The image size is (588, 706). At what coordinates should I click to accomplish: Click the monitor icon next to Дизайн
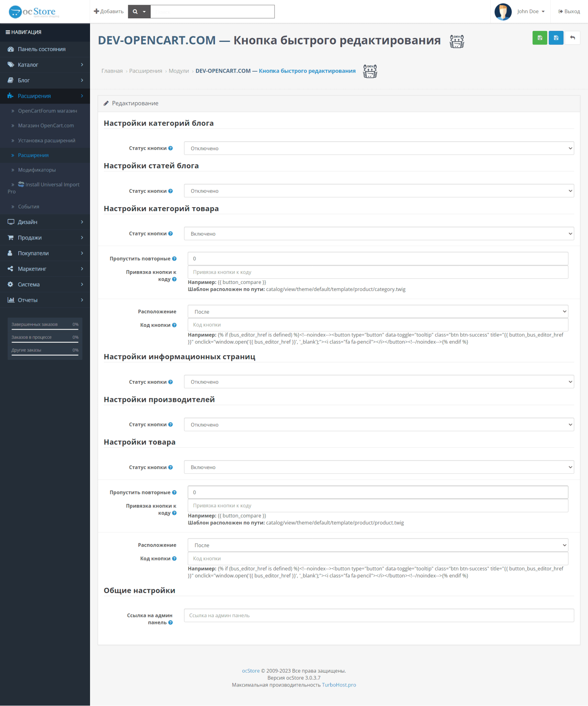(11, 222)
